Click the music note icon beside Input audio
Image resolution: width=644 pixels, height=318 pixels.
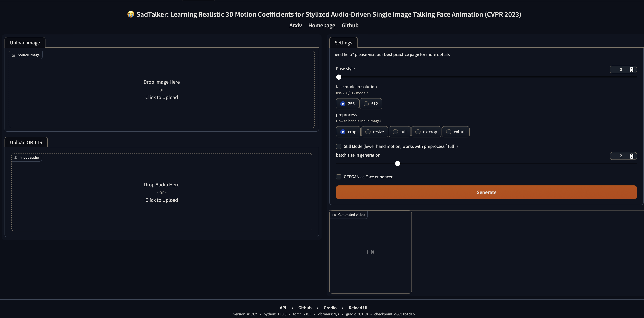pyautogui.click(x=16, y=158)
